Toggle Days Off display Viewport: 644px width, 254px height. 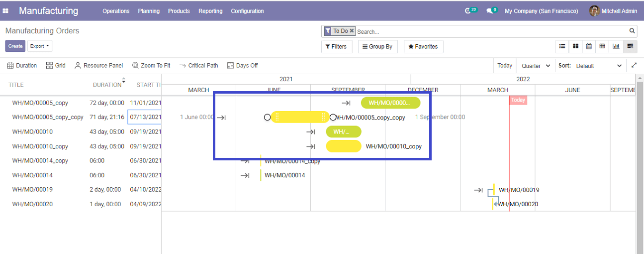click(x=242, y=65)
